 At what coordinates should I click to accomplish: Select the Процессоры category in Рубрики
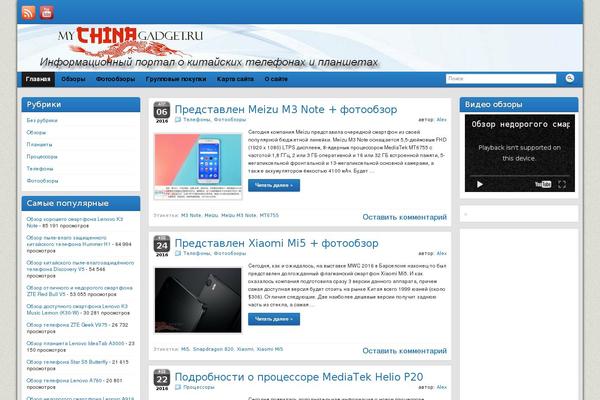coord(42,157)
